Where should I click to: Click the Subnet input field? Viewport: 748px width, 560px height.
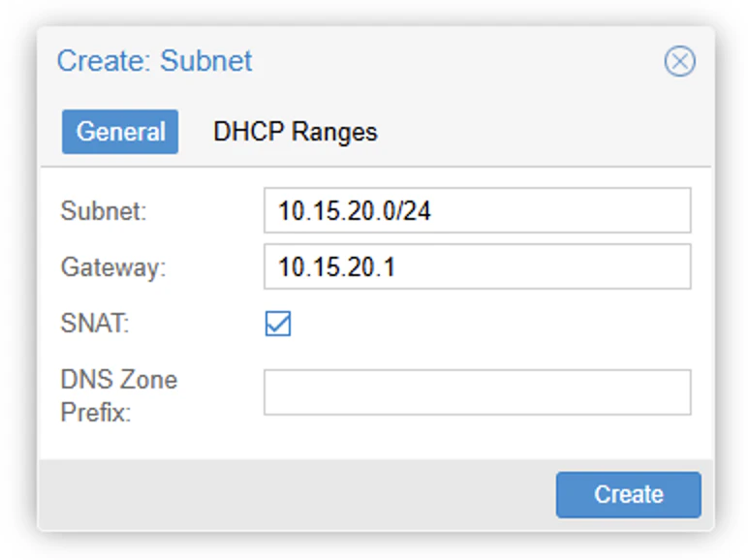pyautogui.click(x=477, y=210)
